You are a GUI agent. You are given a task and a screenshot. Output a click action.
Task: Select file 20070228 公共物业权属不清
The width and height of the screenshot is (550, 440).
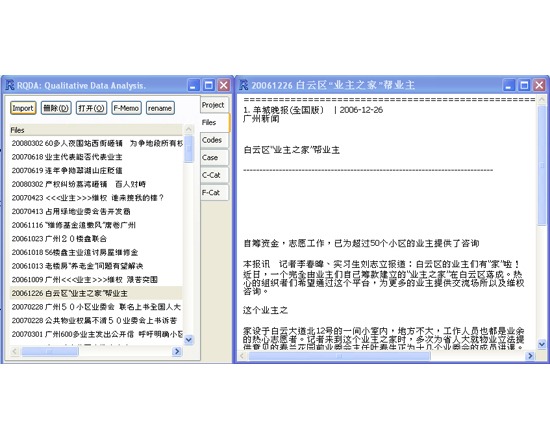coord(96,321)
